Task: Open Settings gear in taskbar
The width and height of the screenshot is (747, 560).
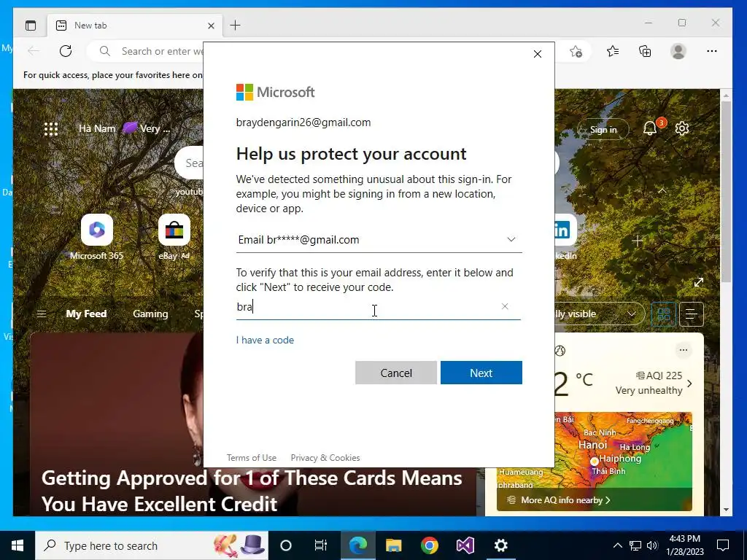Action: (500, 545)
